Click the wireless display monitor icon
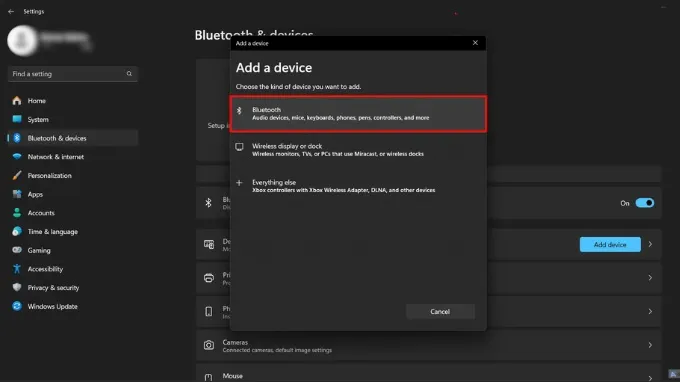The height and width of the screenshot is (382, 680). [x=239, y=147]
